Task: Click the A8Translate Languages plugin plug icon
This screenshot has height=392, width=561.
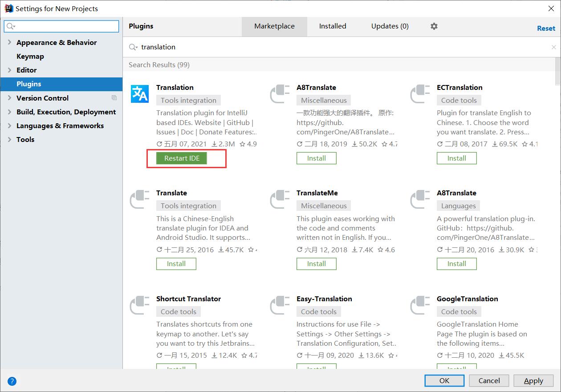Action: click(420, 199)
